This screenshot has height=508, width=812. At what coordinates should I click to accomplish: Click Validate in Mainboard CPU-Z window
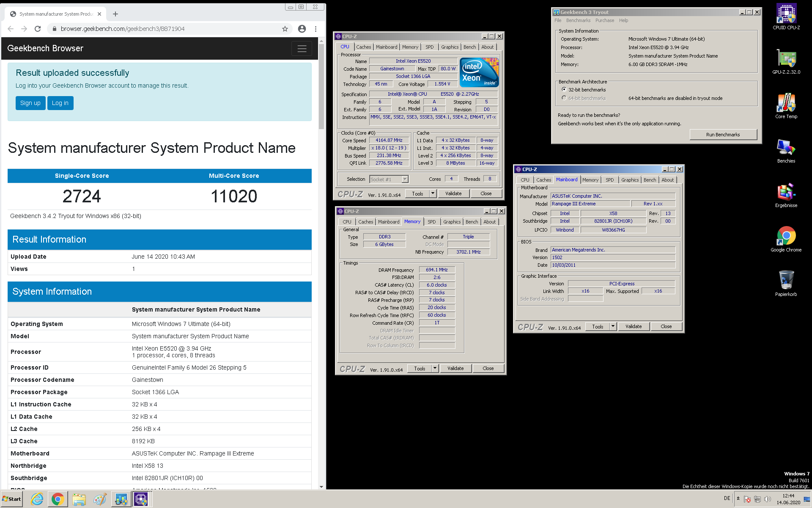coord(634,326)
